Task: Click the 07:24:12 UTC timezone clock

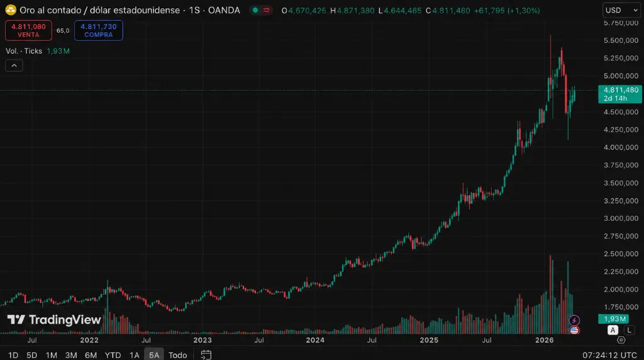Action: (x=609, y=355)
